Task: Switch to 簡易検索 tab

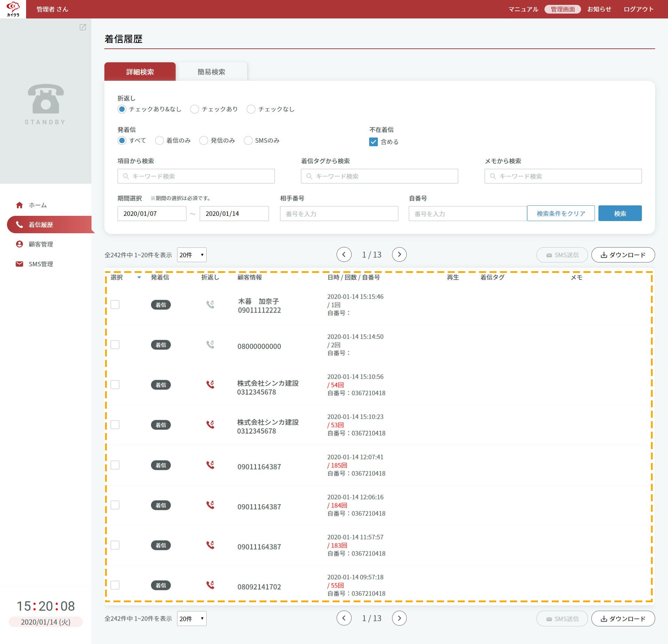Action: click(211, 72)
